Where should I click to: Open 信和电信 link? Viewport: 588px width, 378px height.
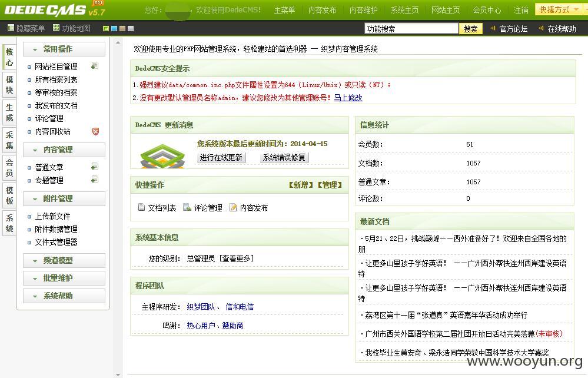point(240,307)
